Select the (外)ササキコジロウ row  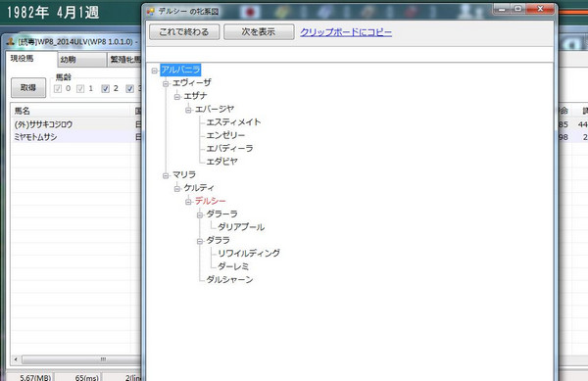pos(76,124)
